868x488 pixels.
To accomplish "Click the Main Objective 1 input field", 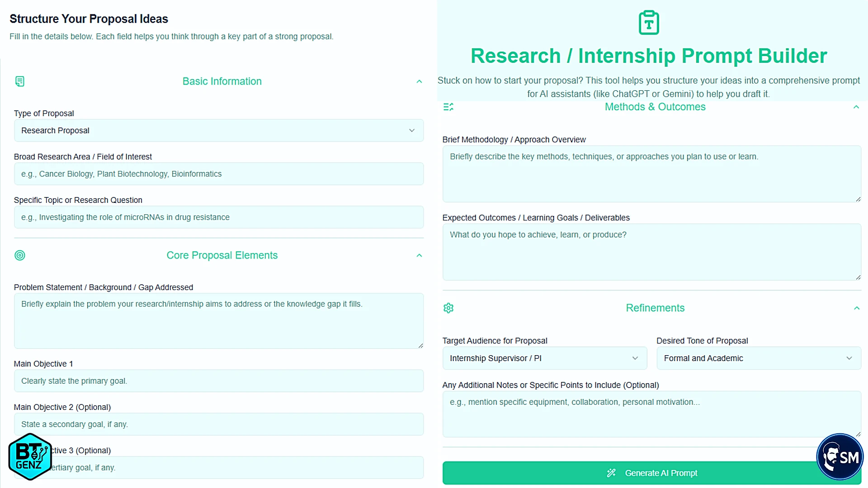I will click(219, 381).
